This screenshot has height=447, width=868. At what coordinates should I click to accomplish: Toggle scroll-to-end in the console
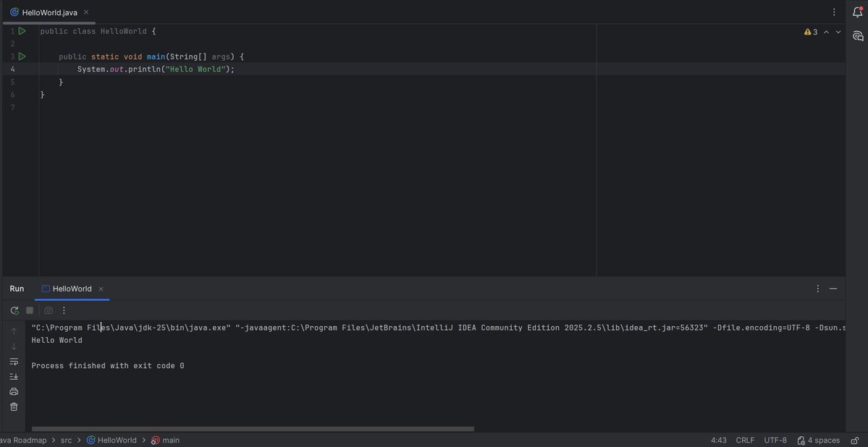[x=13, y=375]
